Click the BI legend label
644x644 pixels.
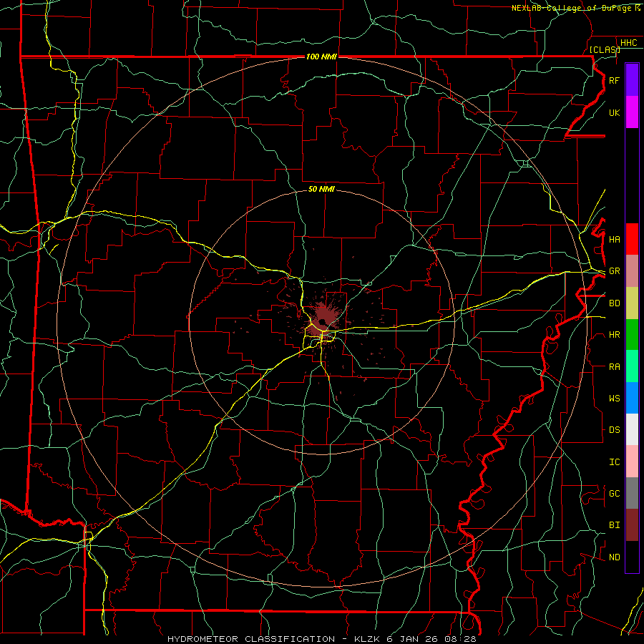(x=614, y=525)
